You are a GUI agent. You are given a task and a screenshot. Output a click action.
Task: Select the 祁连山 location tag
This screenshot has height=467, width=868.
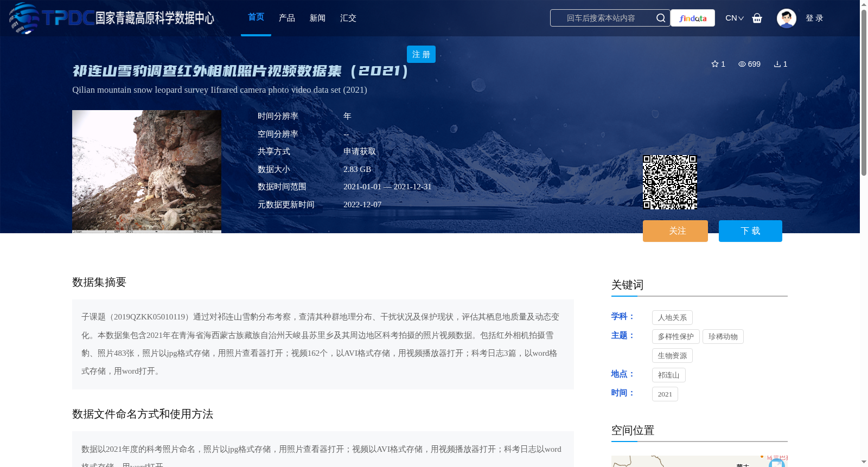669,375
